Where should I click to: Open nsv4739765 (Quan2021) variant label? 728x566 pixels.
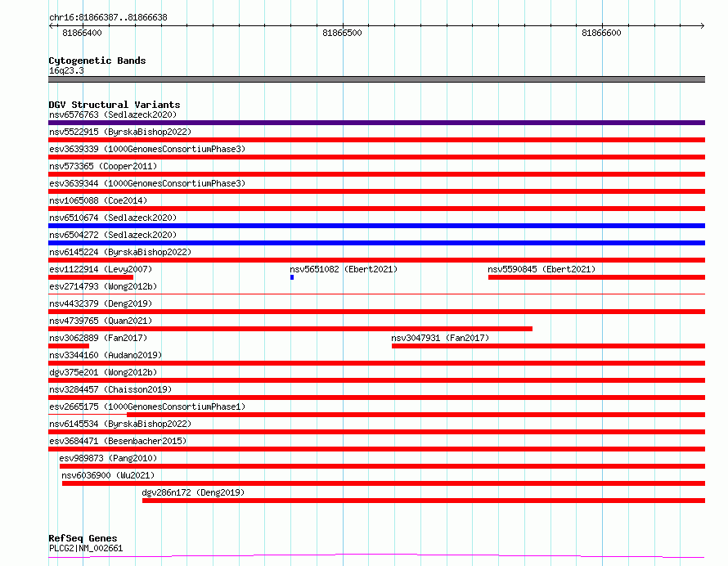[x=101, y=321]
